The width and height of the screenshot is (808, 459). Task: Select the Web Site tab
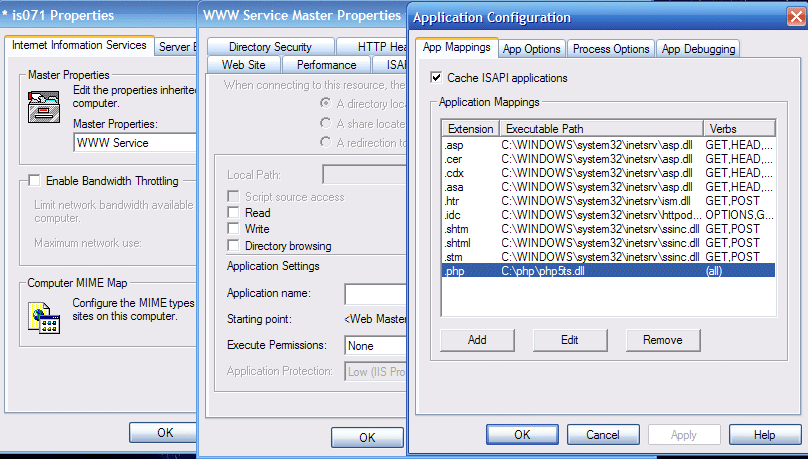coord(244,65)
